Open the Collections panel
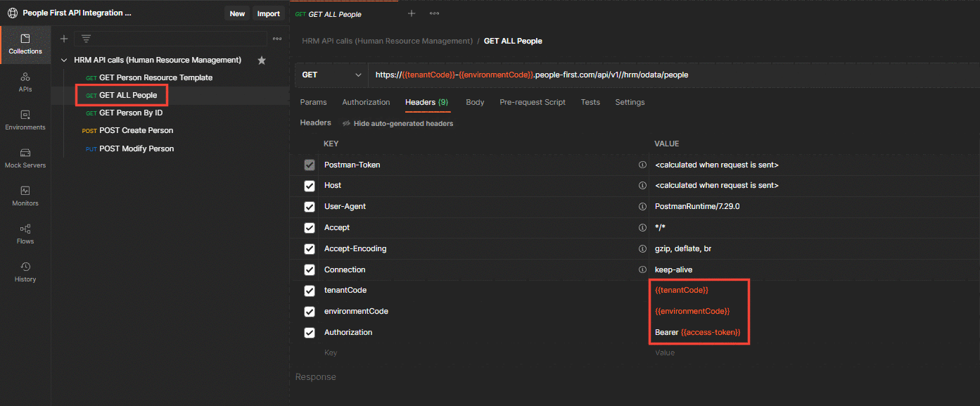This screenshot has height=406, width=980. tap(25, 44)
